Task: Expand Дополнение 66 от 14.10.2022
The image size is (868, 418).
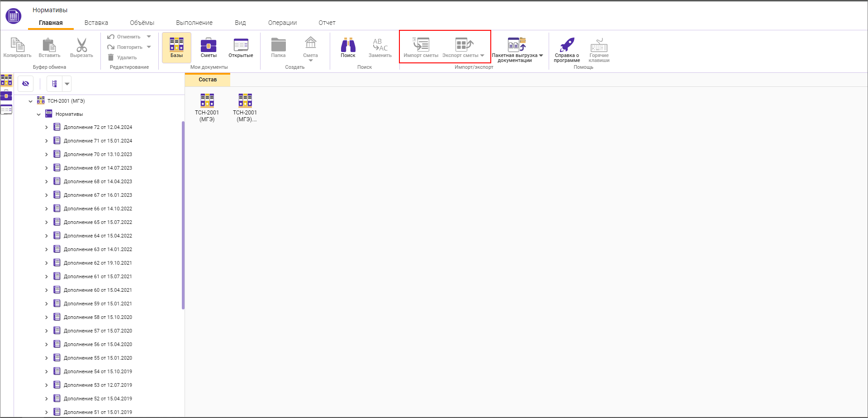Action: (46, 209)
